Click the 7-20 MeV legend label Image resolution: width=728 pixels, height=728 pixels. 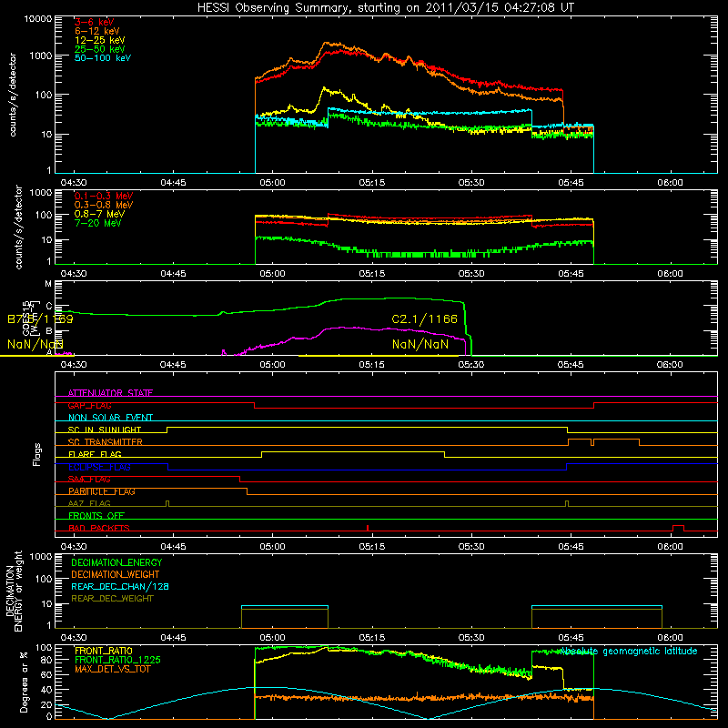[x=97, y=223]
